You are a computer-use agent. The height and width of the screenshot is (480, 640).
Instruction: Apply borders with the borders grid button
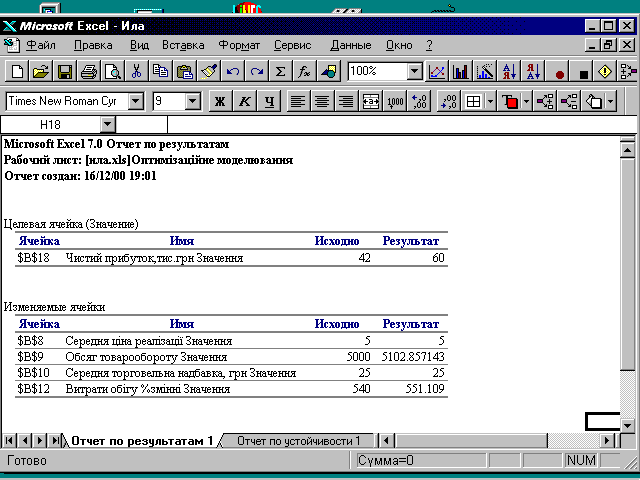click(x=473, y=101)
